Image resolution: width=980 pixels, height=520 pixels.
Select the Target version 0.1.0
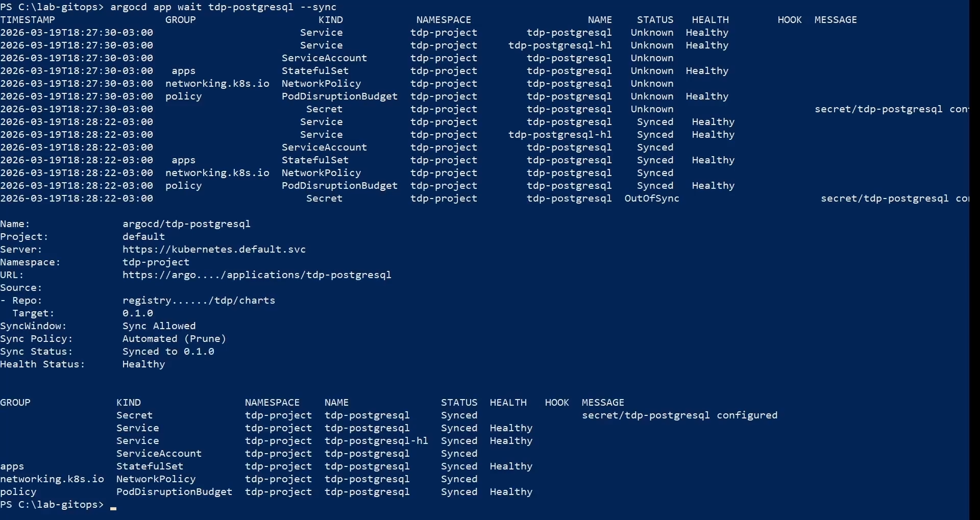137,313
